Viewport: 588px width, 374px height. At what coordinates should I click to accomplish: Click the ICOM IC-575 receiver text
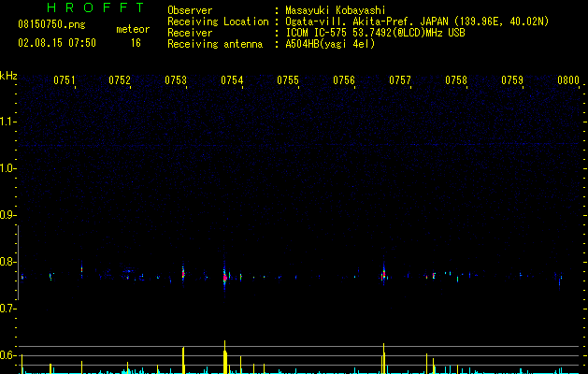[375, 33]
